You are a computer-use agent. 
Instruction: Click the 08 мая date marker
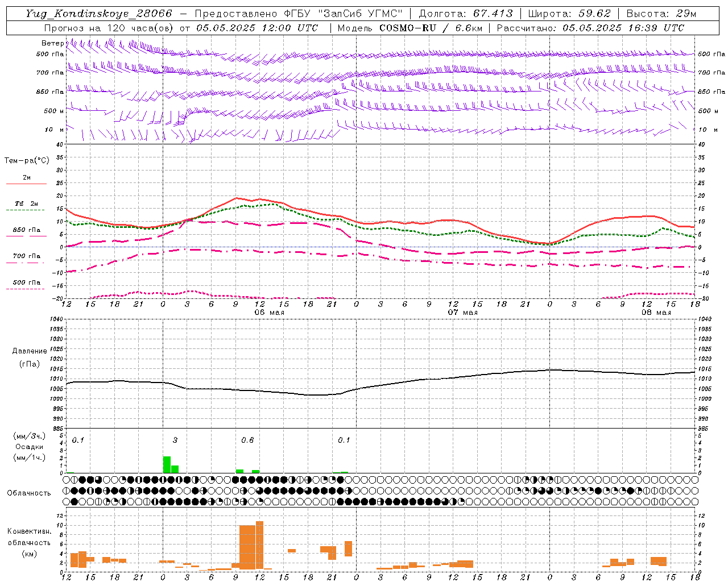coord(656,313)
